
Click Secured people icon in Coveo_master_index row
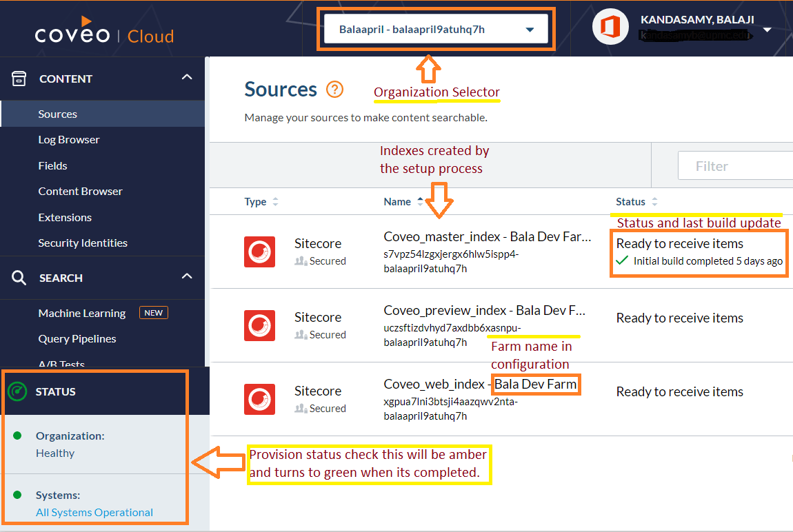click(301, 261)
